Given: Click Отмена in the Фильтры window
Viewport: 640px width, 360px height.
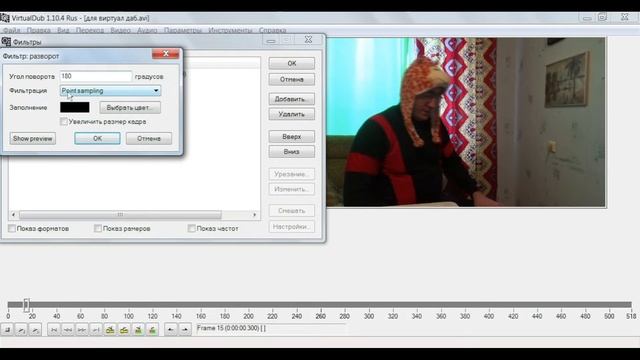Looking at the screenshot, I should pyautogui.click(x=292, y=79).
